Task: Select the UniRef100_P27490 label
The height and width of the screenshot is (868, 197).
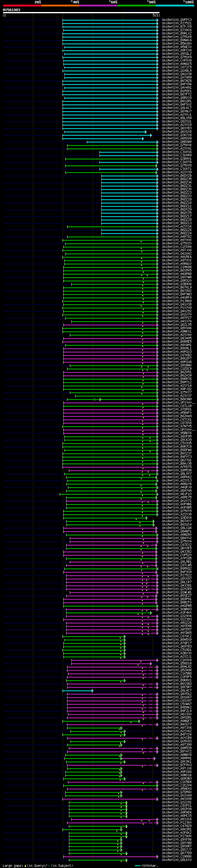Action: point(177,836)
